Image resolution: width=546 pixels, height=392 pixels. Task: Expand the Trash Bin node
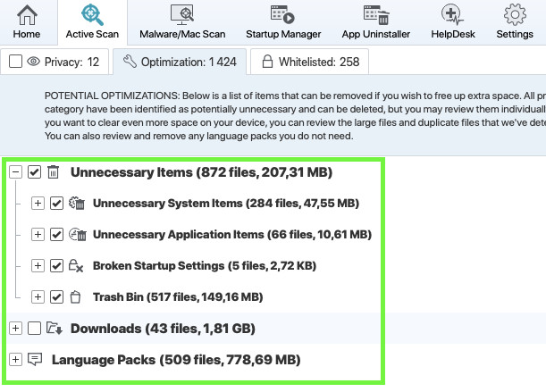pos(38,297)
